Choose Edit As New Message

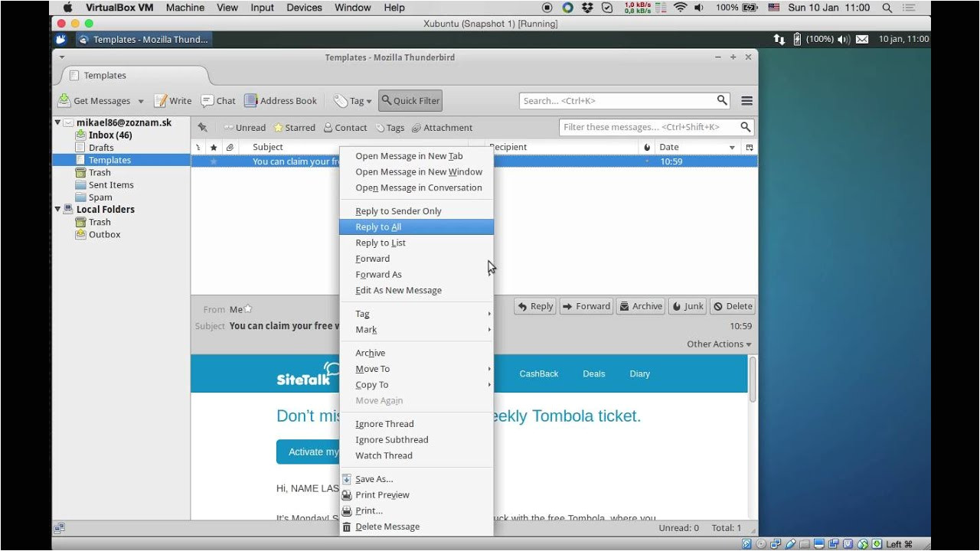(416, 290)
